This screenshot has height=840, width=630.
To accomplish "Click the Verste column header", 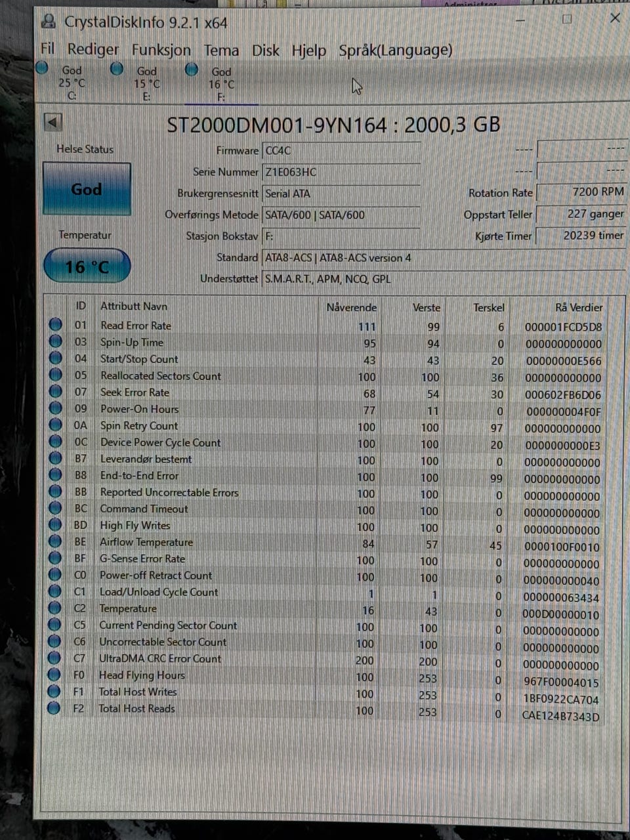I will [427, 307].
